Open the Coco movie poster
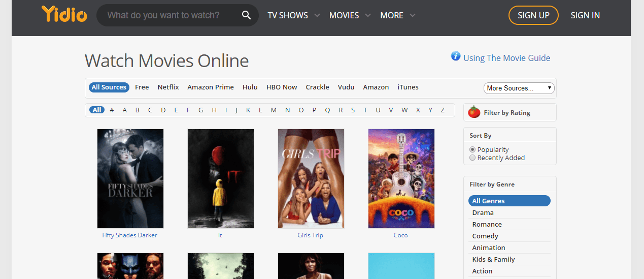 401,178
